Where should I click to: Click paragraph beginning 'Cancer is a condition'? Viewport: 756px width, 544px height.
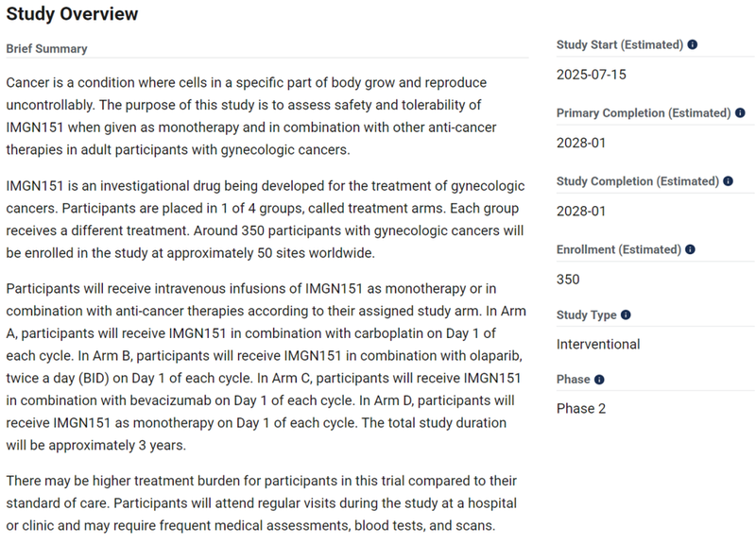(x=251, y=116)
